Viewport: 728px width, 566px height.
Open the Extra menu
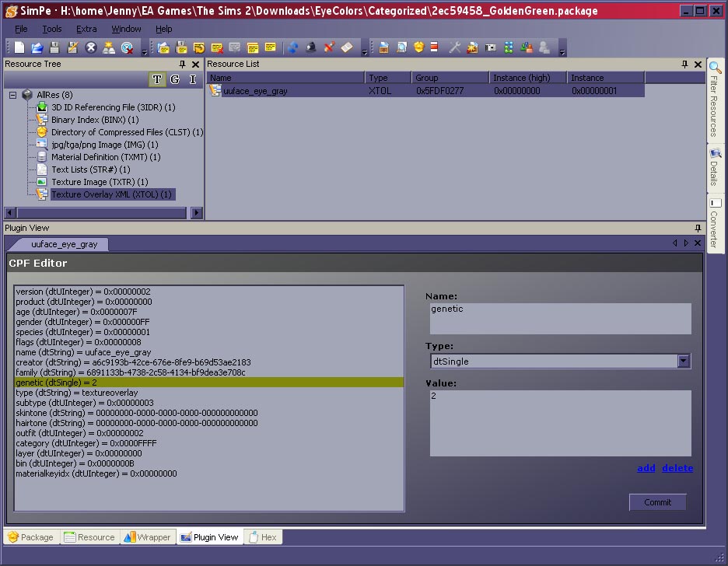tap(86, 29)
